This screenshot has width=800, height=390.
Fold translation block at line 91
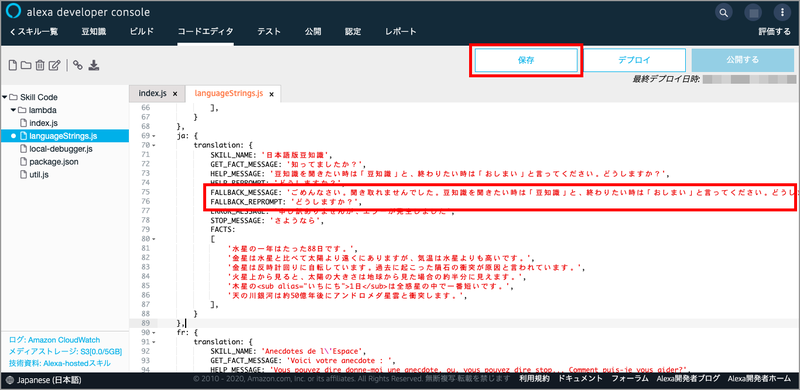[154, 342]
